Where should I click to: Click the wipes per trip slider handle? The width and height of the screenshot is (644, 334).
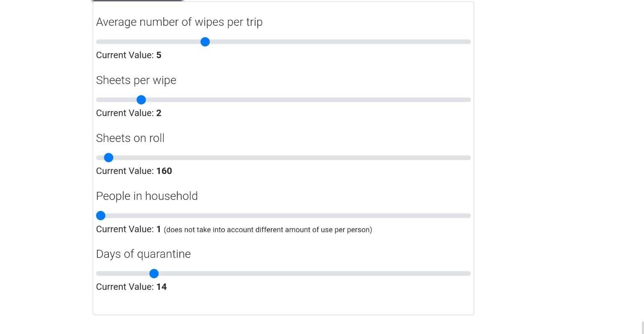coord(205,42)
